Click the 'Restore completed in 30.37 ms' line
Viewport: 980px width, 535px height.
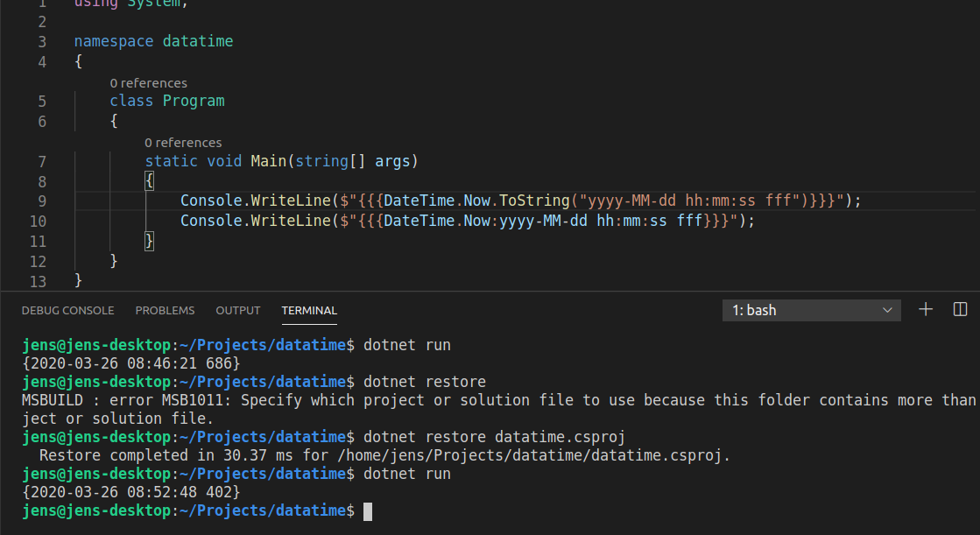pos(384,455)
